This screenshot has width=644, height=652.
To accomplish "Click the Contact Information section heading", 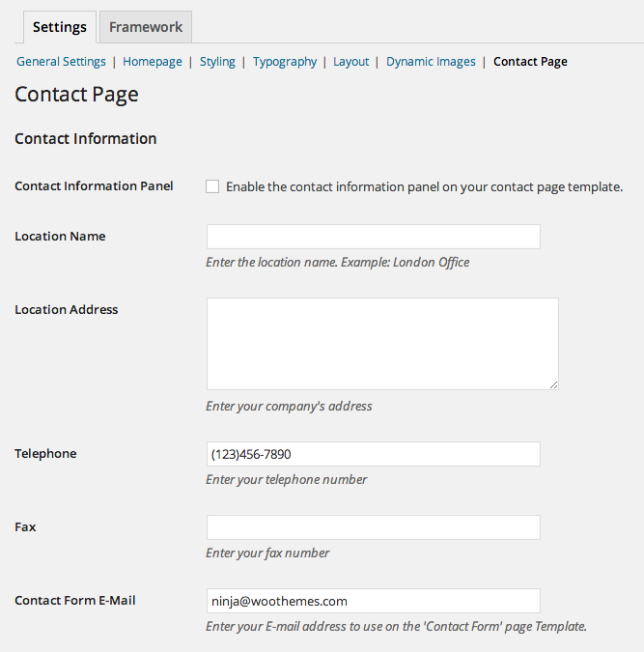I will click(x=86, y=138).
